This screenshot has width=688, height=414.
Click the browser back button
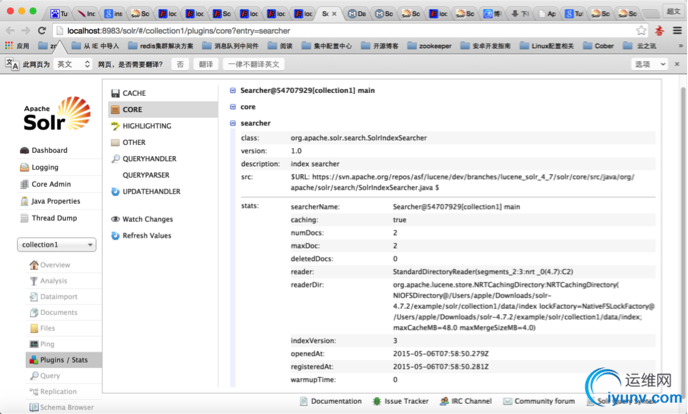click(10, 30)
